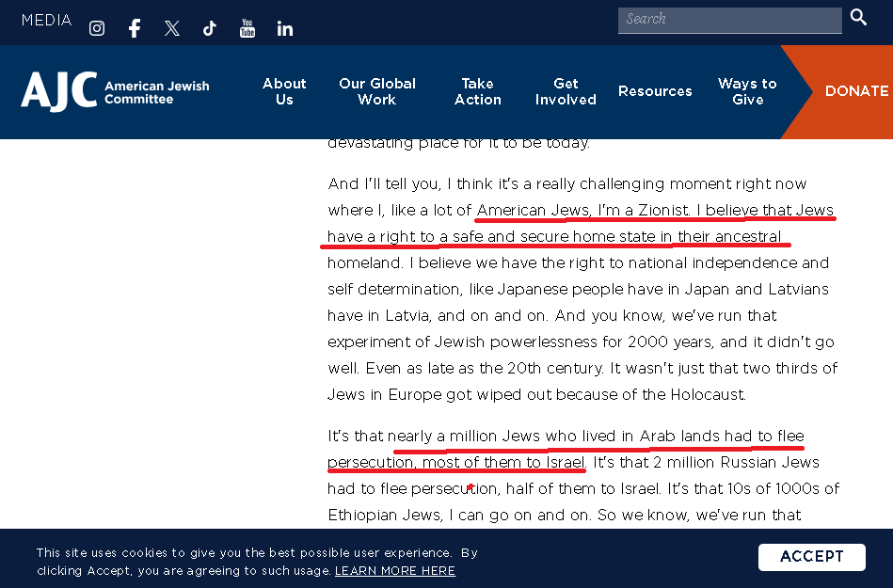
Task: Open the About Us menu
Action: 284,91
